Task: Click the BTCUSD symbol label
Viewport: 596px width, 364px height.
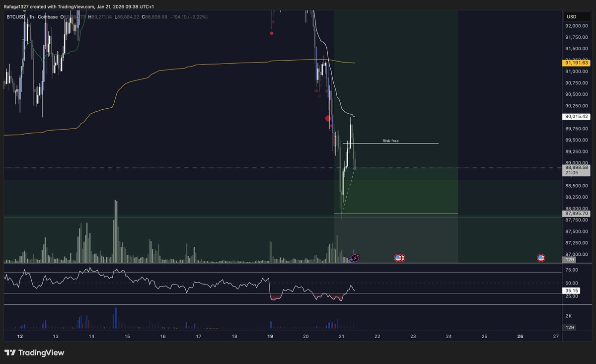Action: (16, 17)
